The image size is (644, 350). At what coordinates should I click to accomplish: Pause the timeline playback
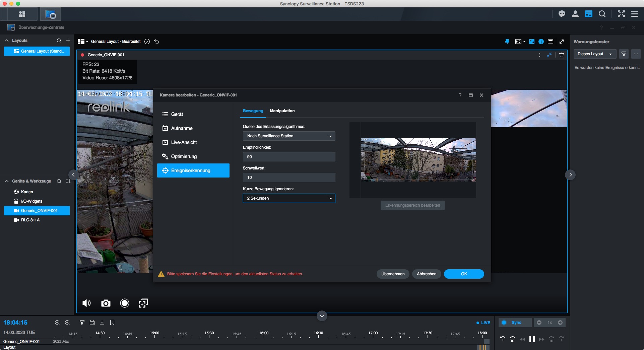click(532, 340)
